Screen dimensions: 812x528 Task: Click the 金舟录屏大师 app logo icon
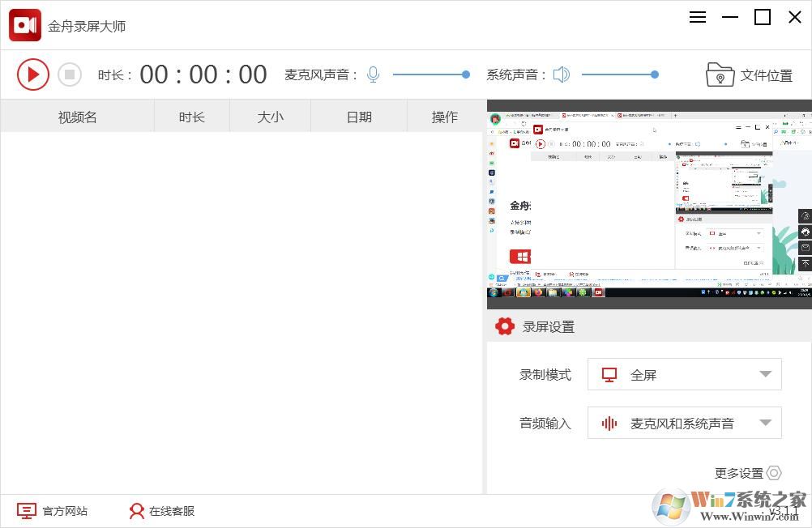[24, 24]
